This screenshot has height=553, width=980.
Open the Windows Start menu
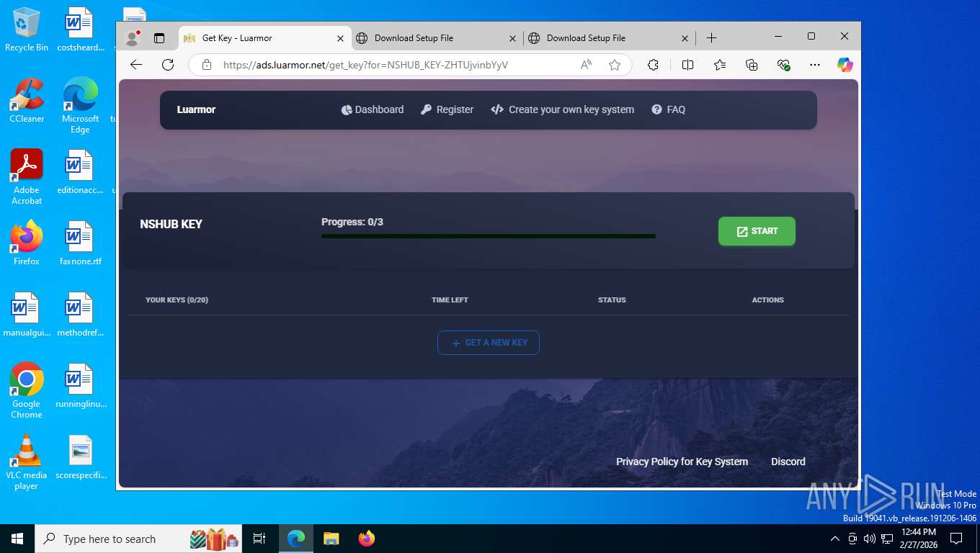(x=17, y=539)
